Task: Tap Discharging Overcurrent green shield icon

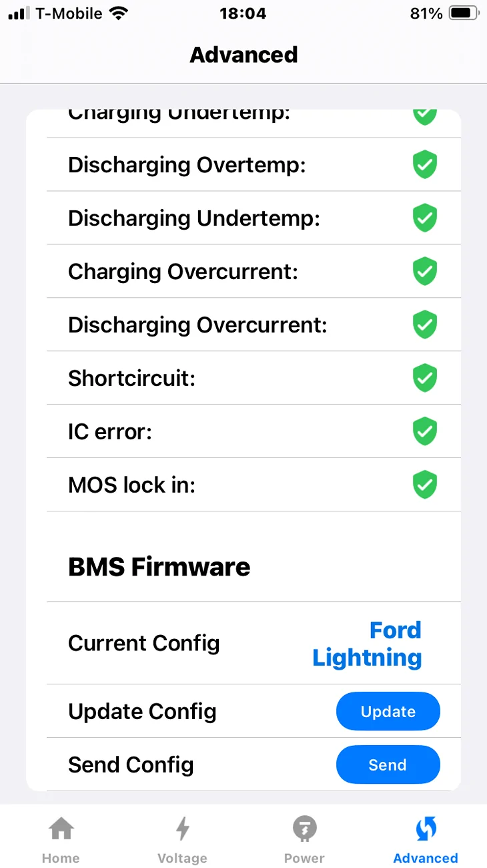Action: [x=425, y=325]
